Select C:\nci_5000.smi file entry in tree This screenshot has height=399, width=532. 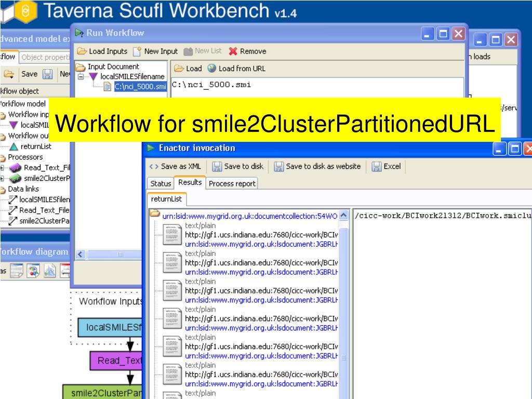click(140, 87)
